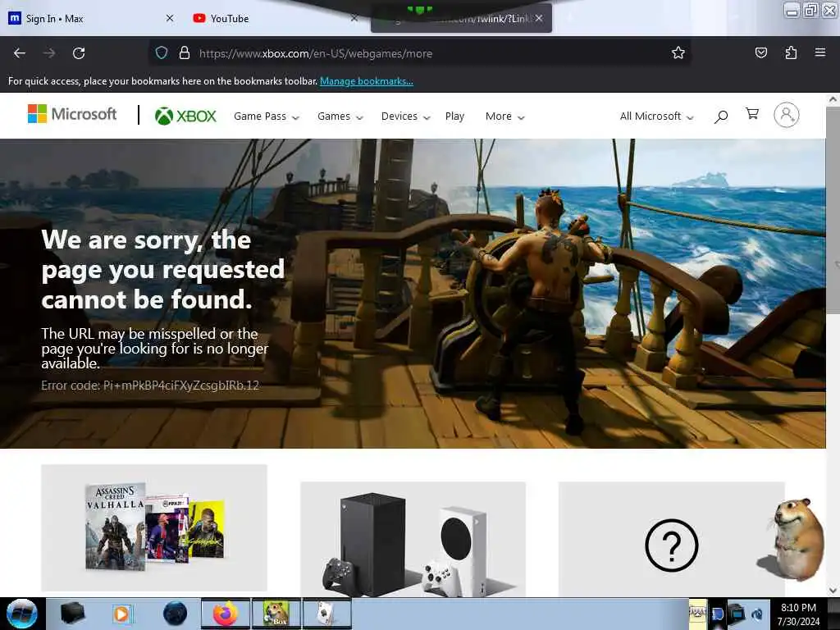Open the Manage bookmarks link
The height and width of the screenshot is (630, 840).
tap(367, 81)
